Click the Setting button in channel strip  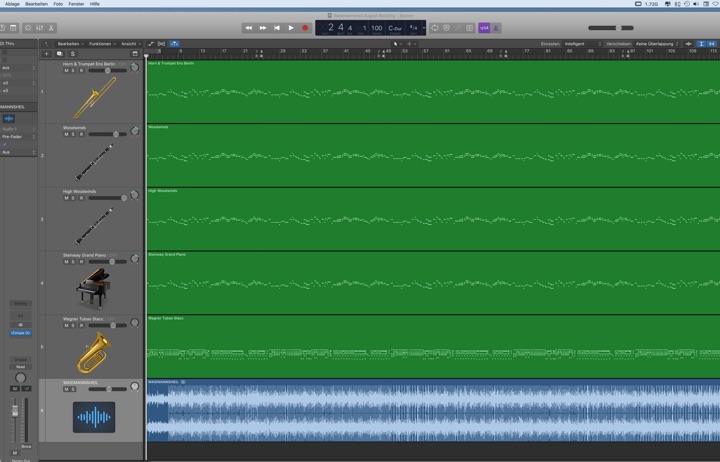click(21, 304)
